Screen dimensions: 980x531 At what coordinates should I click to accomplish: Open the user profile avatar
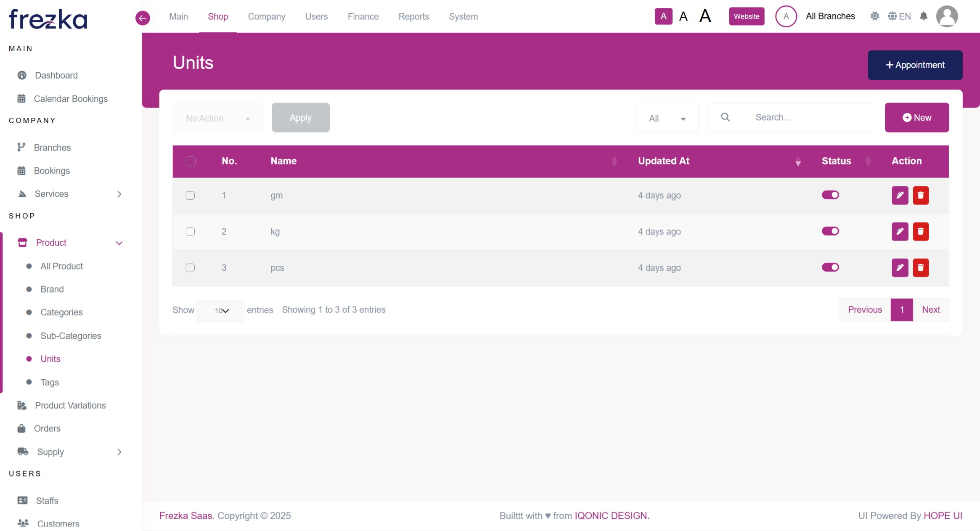[947, 16]
